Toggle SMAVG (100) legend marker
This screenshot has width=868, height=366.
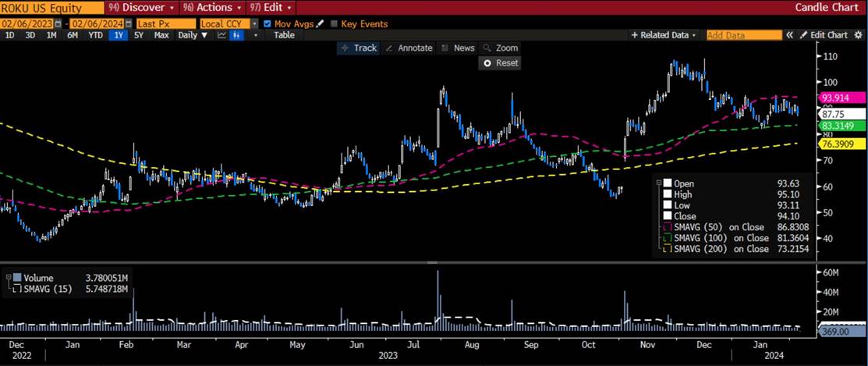click(668, 238)
